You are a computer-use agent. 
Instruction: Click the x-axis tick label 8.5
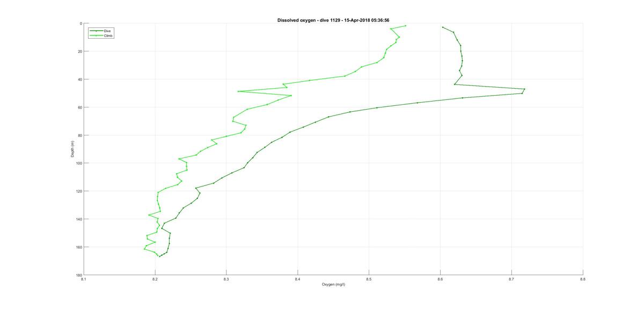click(x=369, y=279)
